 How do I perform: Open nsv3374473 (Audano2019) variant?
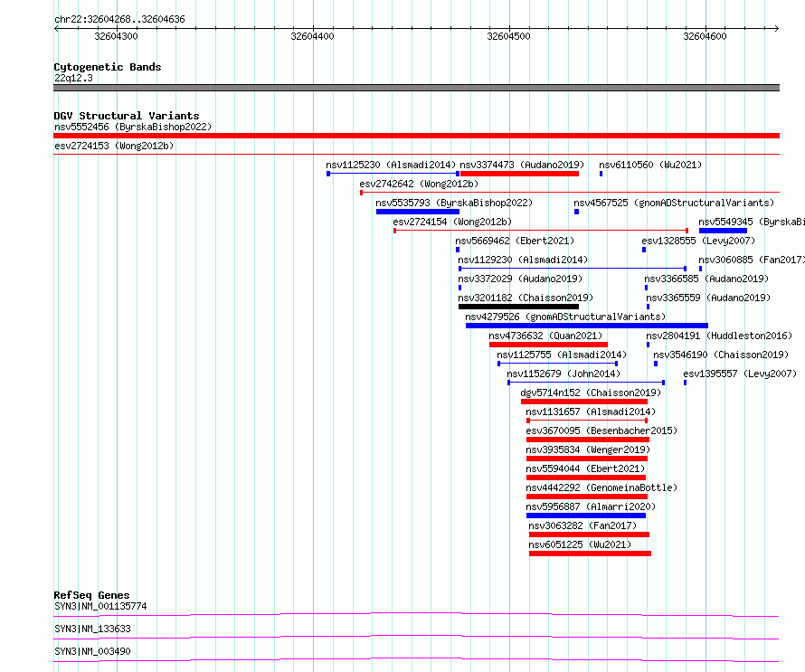pyautogui.click(x=522, y=165)
